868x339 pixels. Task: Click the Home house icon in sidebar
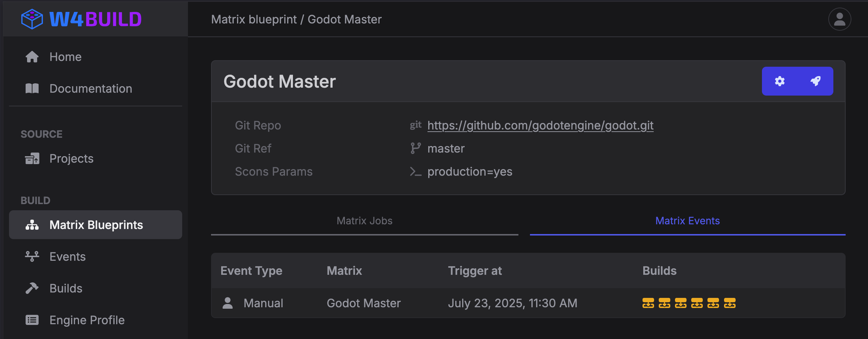[x=32, y=57]
